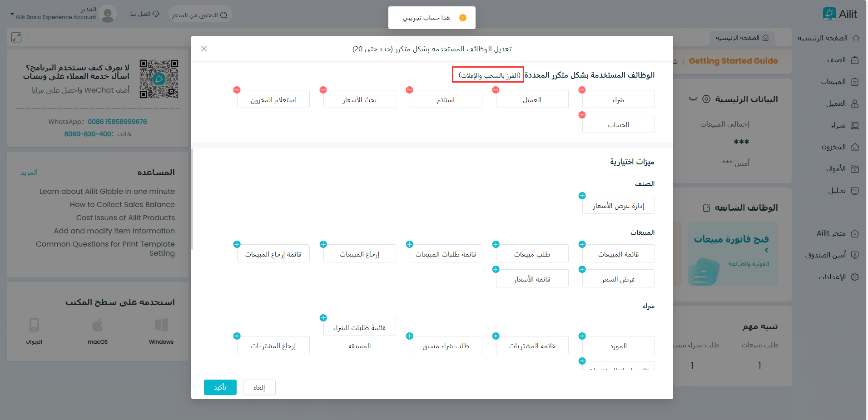
Task: Add طلب شراء مسبق with its plus icon
Action: (409, 336)
